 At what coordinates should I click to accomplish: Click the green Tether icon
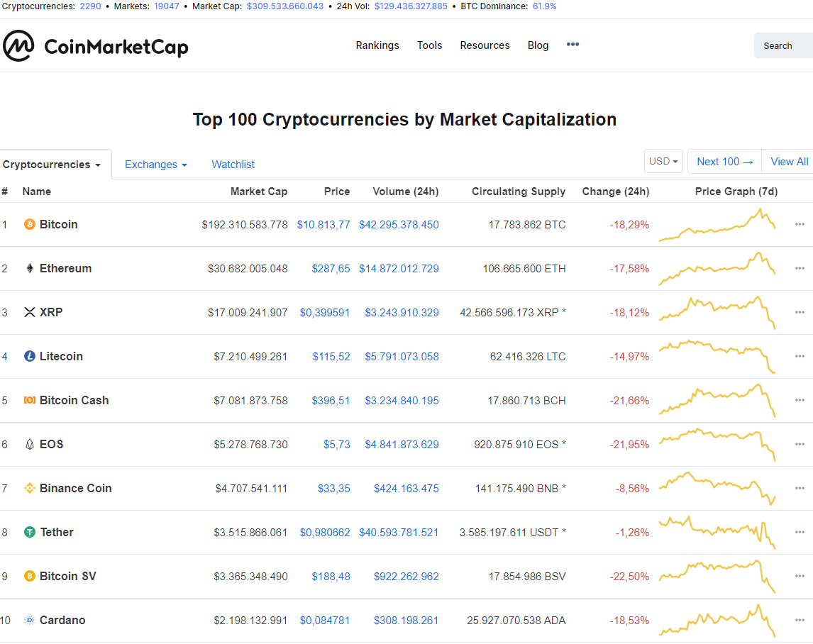[30, 532]
